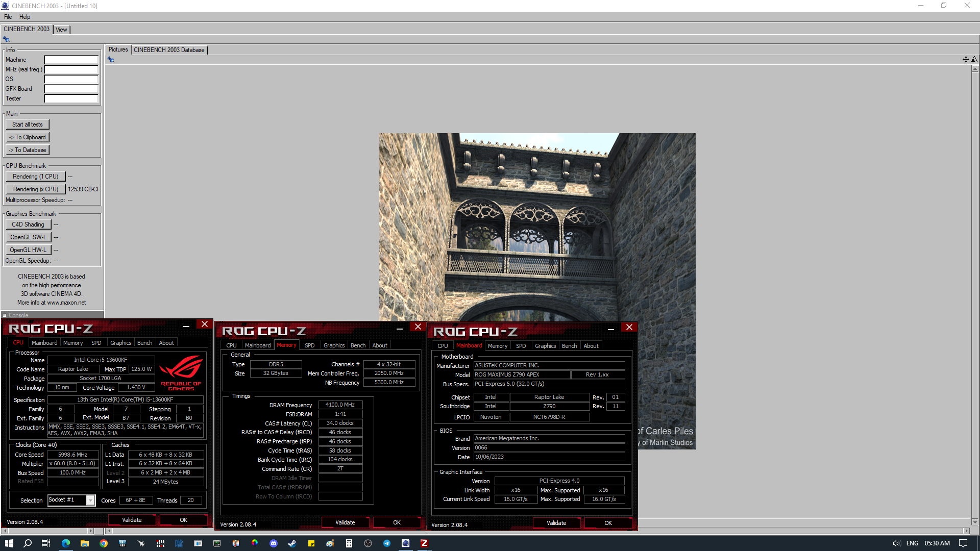Click Validate in CPU-Z Mainboard window
980x551 pixels.
pyautogui.click(x=556, y=523)
